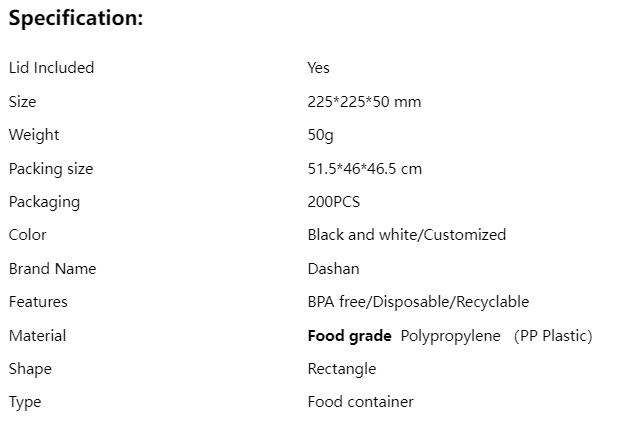Select the Black and white/Customized text
The height and width of the screenshot is (422, 621).
tap(407, 235)
